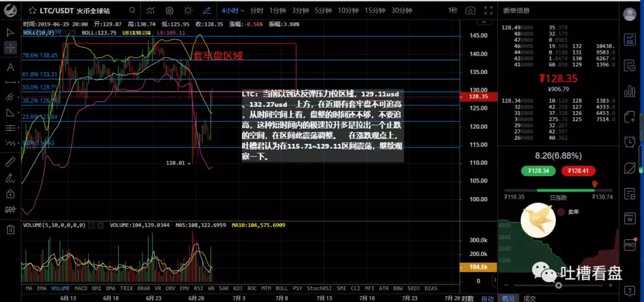Select the horizontal line segment tool
644x302 pixels.
coord(10,82)
